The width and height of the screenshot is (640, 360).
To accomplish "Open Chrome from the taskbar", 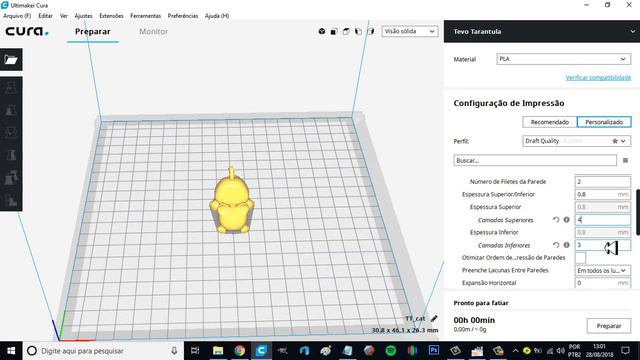I will point(240,350).
